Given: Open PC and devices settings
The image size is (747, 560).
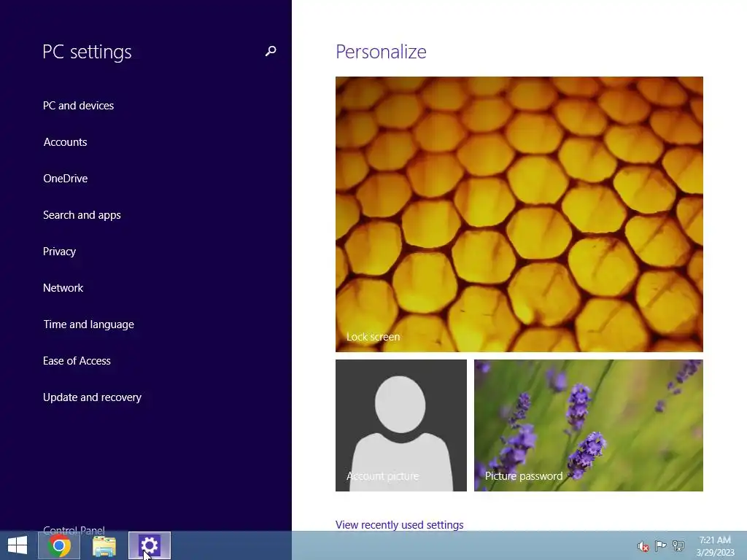Looking at the screenshot, I should point(78,106).
